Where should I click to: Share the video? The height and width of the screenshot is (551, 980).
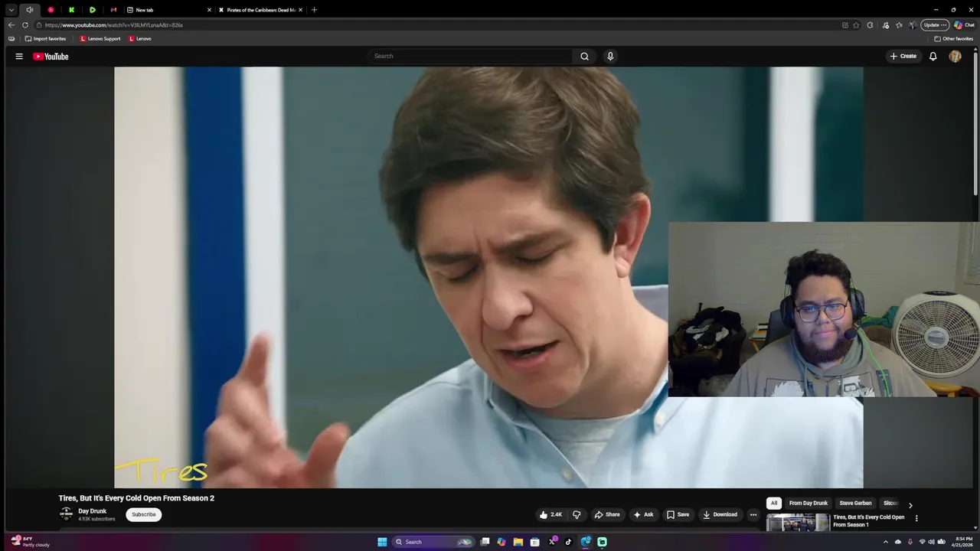point(607,514)
